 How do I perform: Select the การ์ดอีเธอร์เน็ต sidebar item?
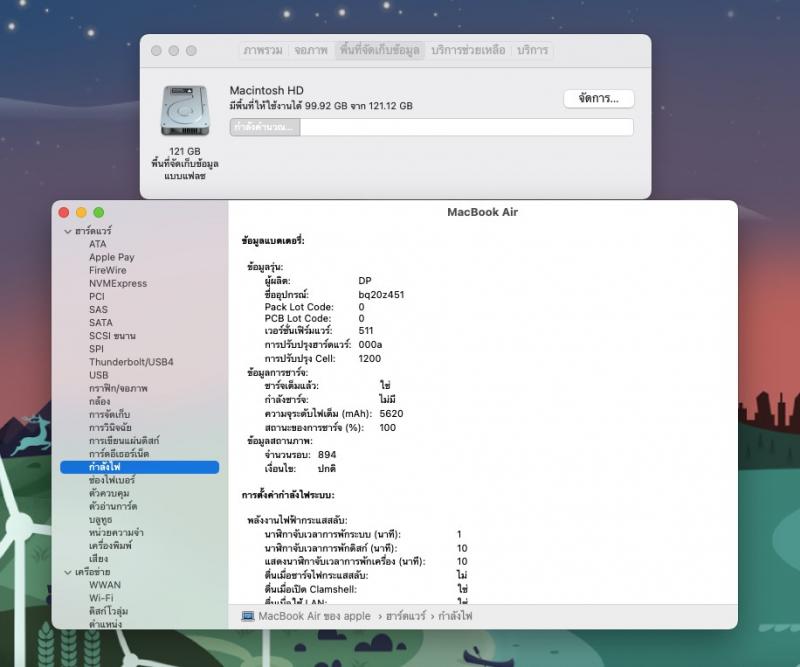click(119, 454)
